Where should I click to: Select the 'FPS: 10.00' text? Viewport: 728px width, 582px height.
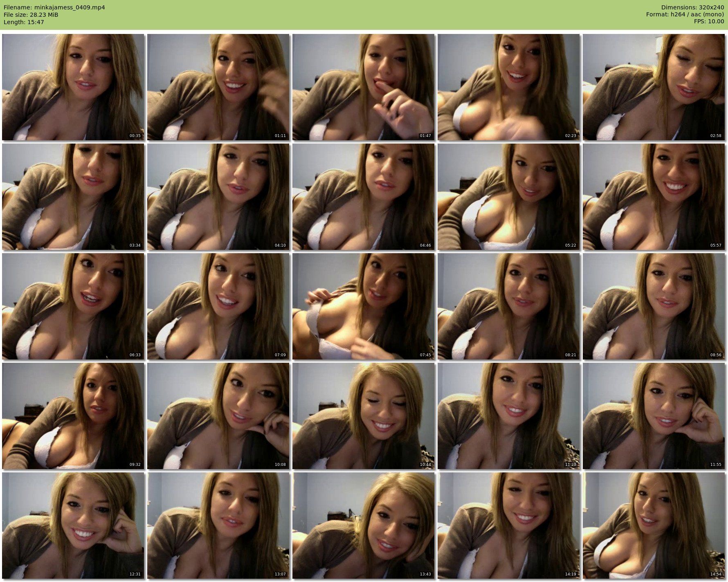tap(709, 22)
